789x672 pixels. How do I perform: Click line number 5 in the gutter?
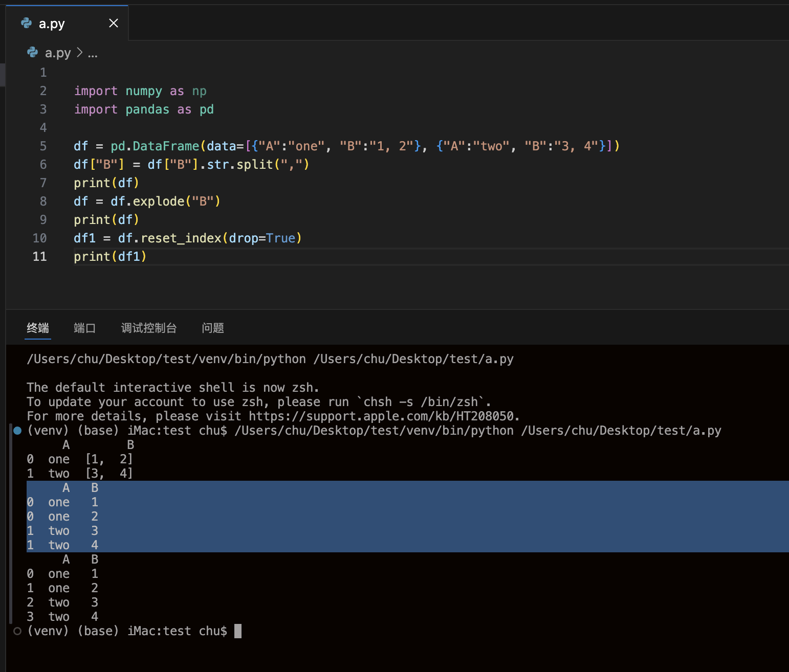pos(43,146)
